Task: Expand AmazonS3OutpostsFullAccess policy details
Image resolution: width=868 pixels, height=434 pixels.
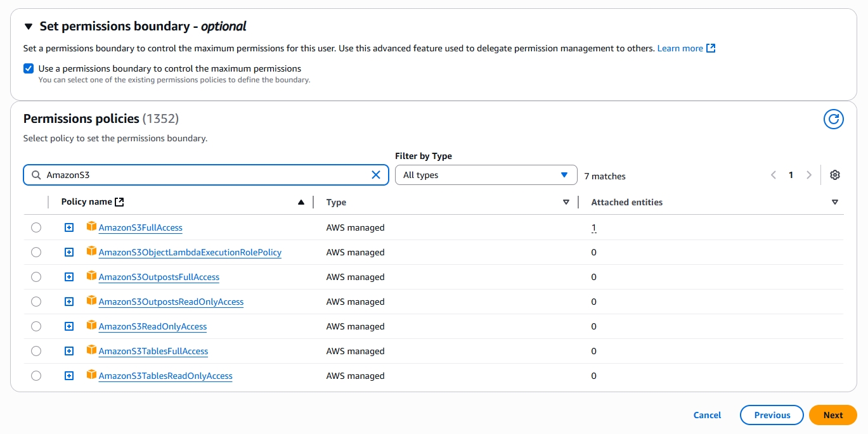Action: point(69,277)
